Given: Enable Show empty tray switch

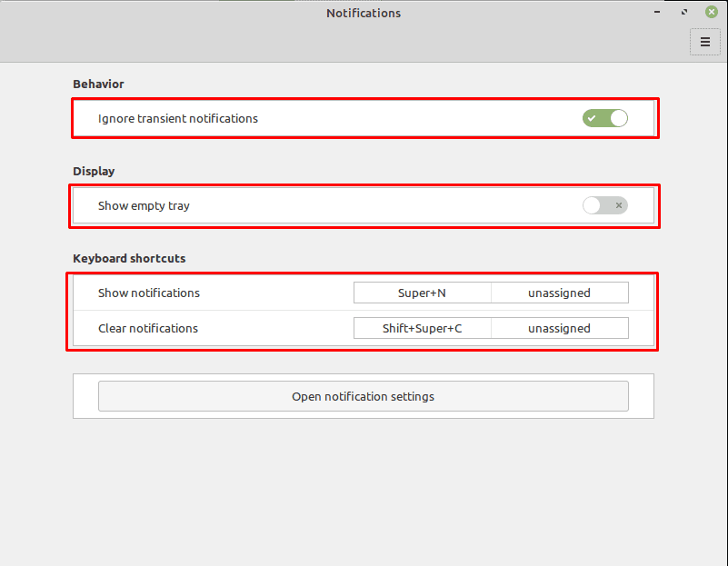Looking at the screenshot, I should [x=605, y=205].
